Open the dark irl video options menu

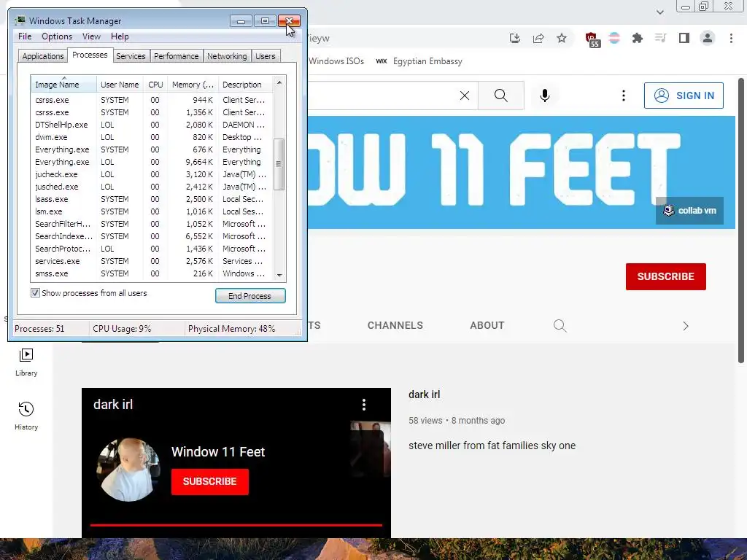364,405
